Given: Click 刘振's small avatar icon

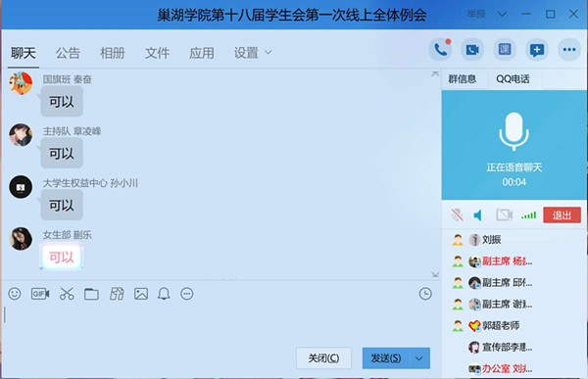Looking at the screenshot, I should tap(474, 240).
